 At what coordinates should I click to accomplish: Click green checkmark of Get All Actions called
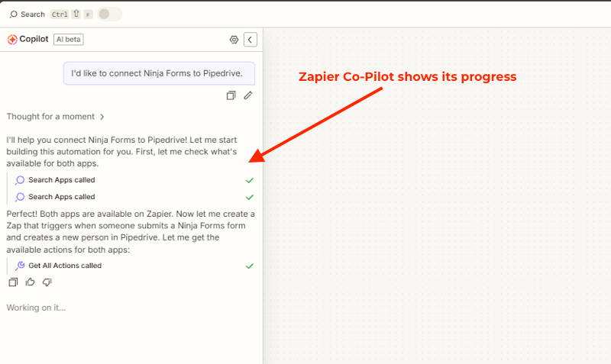click(250, 266)
